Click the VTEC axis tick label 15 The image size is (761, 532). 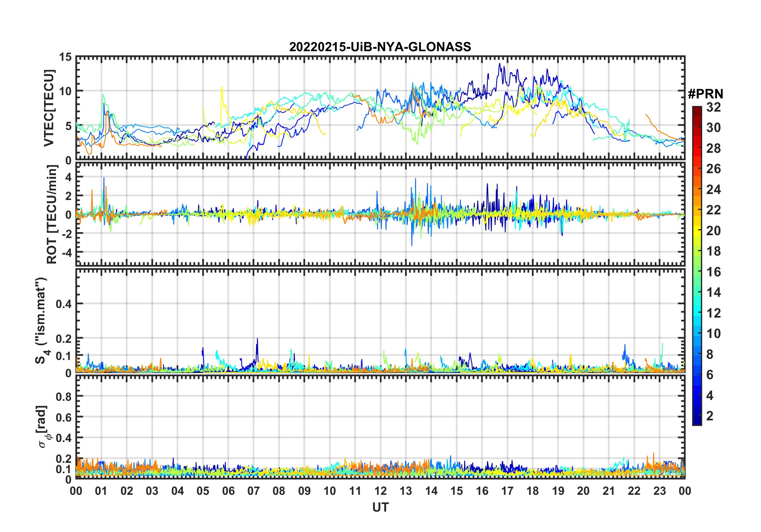click(x=66, y=57)
